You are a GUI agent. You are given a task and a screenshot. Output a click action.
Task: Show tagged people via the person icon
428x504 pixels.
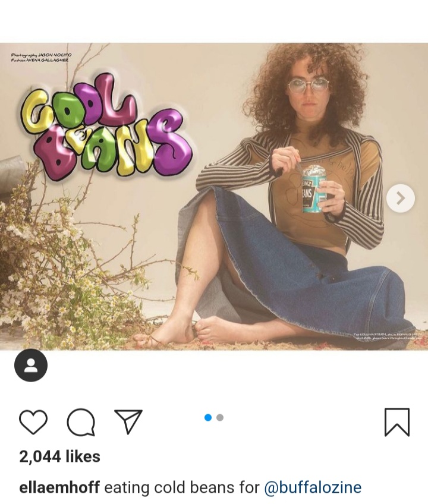31,366
